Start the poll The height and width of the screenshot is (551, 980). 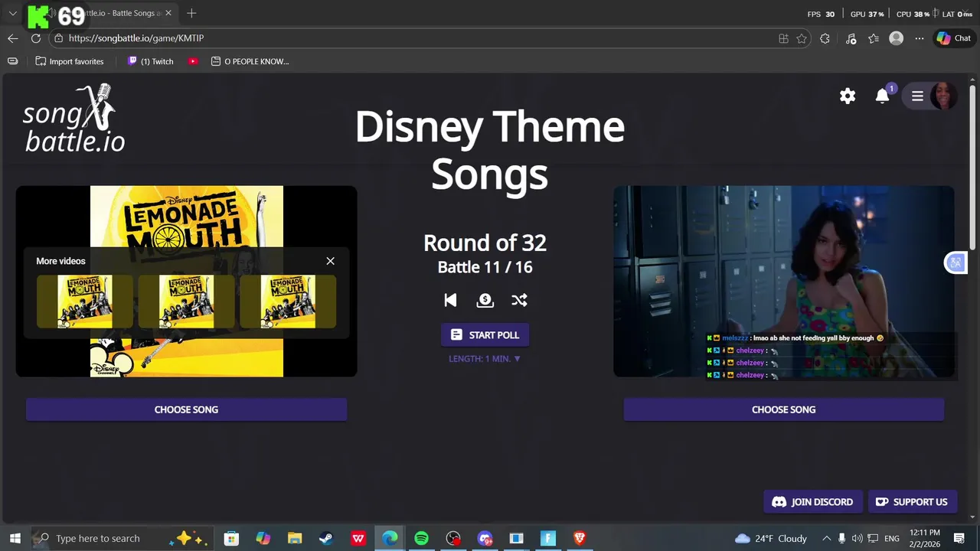coord(485,334)
